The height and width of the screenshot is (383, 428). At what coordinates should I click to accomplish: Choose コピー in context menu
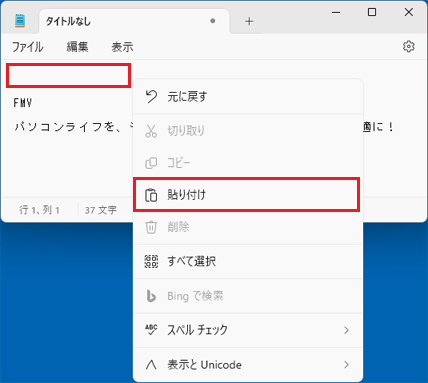coord(248,163)
